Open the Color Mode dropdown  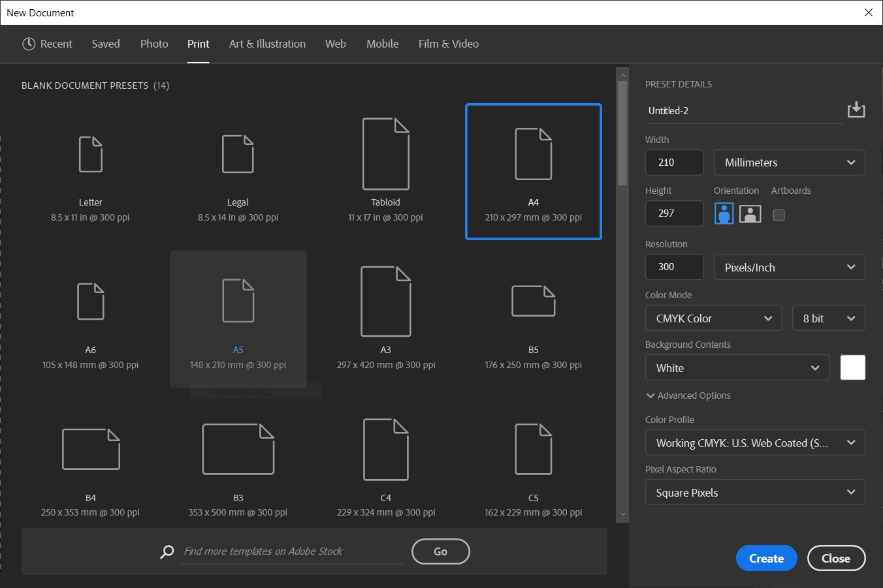click(713, 318)
